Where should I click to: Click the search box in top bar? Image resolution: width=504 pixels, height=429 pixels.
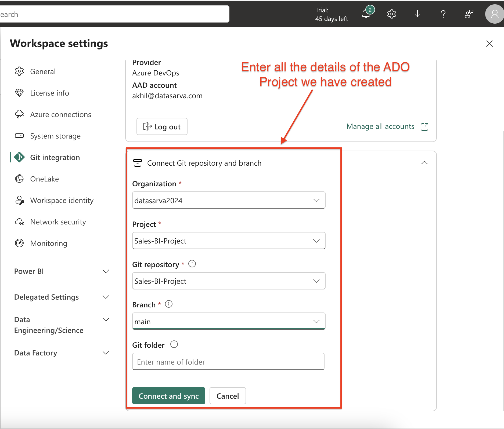tap(114, 14)
